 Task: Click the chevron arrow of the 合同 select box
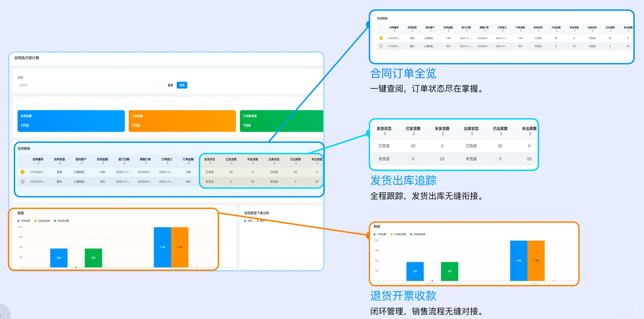click(159, 85)
